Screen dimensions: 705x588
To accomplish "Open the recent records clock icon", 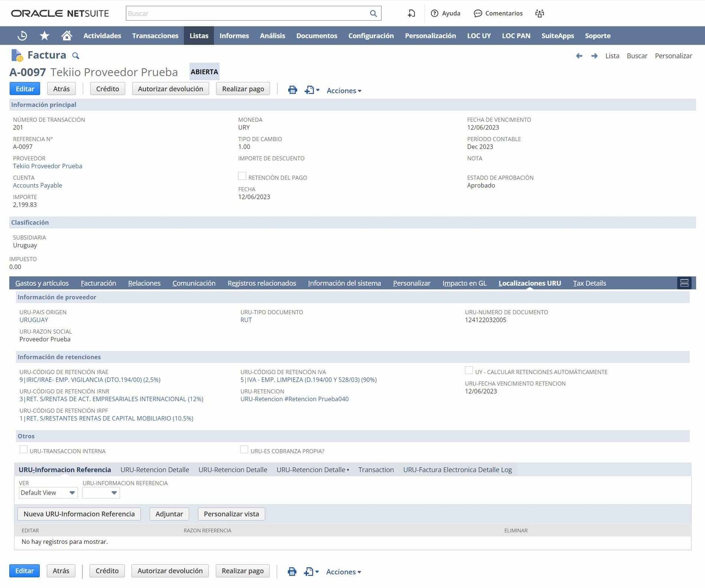I will click(x=22, y=36).
